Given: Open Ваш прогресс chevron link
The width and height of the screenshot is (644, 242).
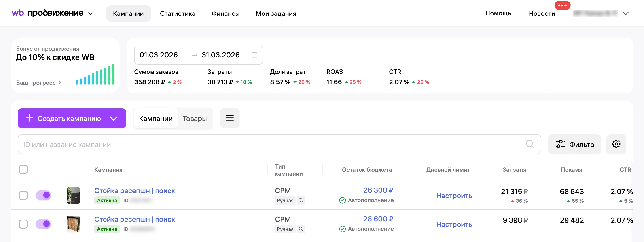Looking at the screenshot, I should (38, 83).
